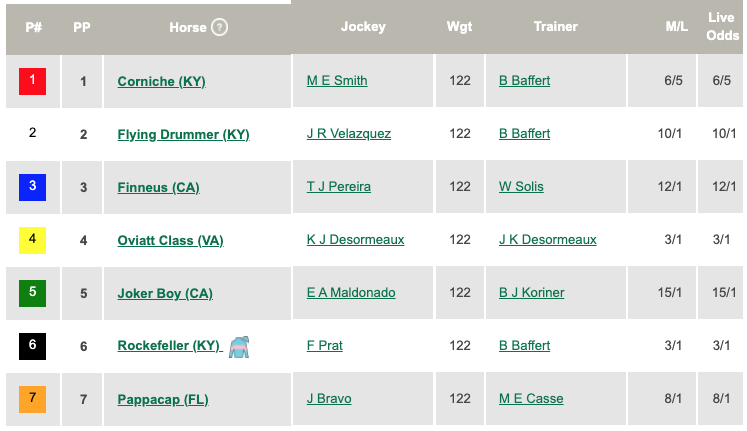Click the blue number 3 saddle cloth
747x431 pixels.
tap(32, 187)
